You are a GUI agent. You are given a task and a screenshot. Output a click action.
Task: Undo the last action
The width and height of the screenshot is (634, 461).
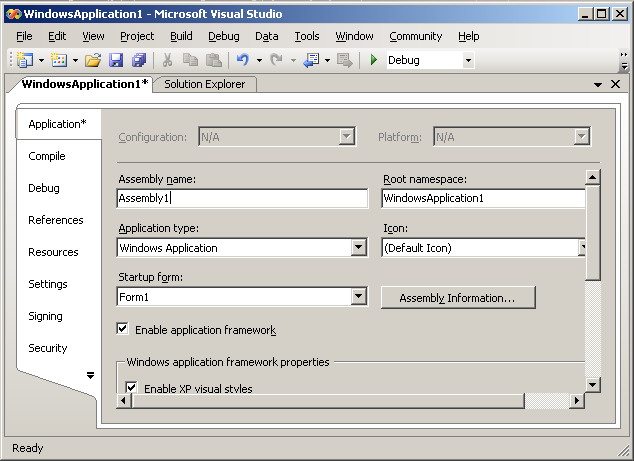(x=243, y=60)
